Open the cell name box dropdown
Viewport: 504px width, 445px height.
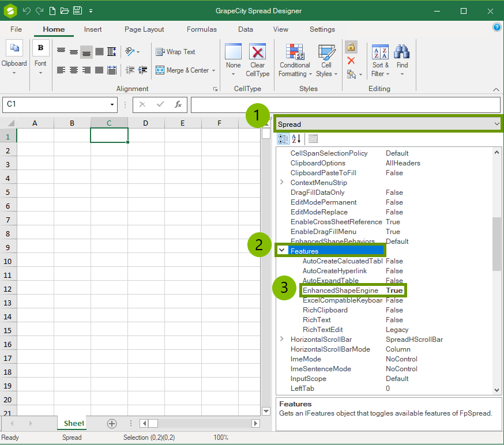[x=112, y=104]
